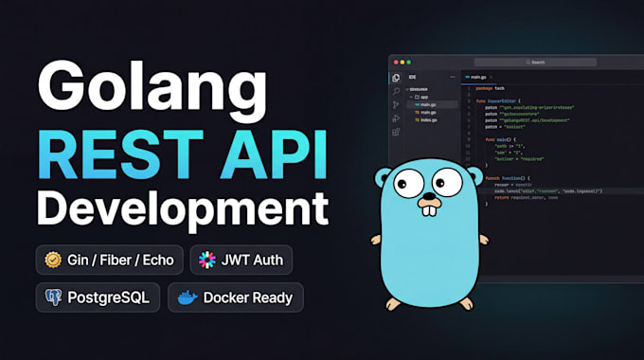Open the Extensions blocks icon
The height and width of the screenshot is (360, 644).
tap(396, 132)
